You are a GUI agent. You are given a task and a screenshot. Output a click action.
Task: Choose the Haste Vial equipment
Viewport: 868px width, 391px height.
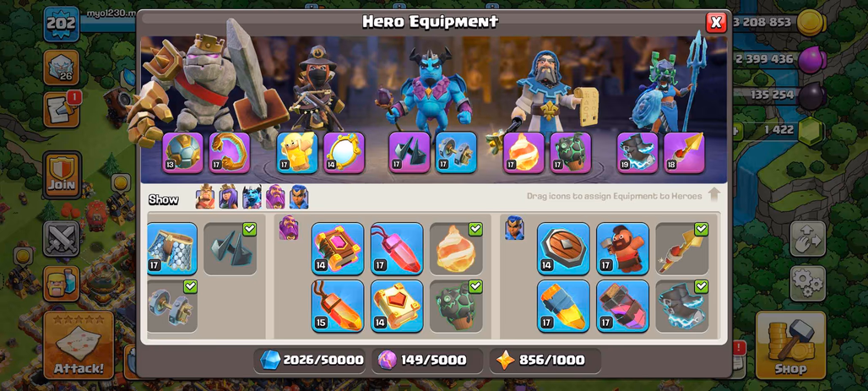coord(623,307)
